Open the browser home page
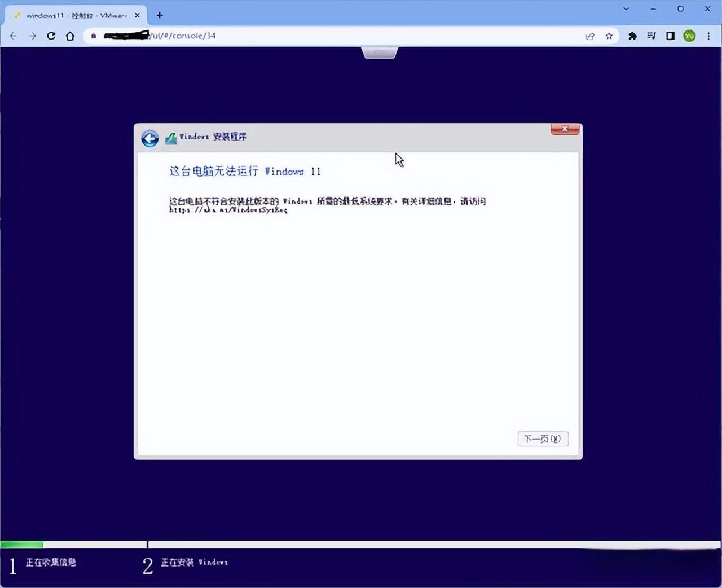Viewport: 722px width, 588px height. tap(70, 36)
